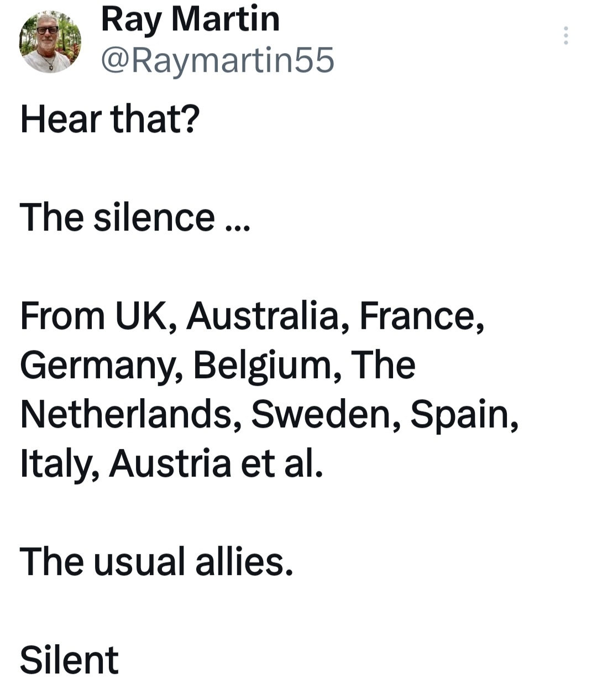Tap the "et al." text
This screenshot has height=700, width=597.
(x=281, y=463)
